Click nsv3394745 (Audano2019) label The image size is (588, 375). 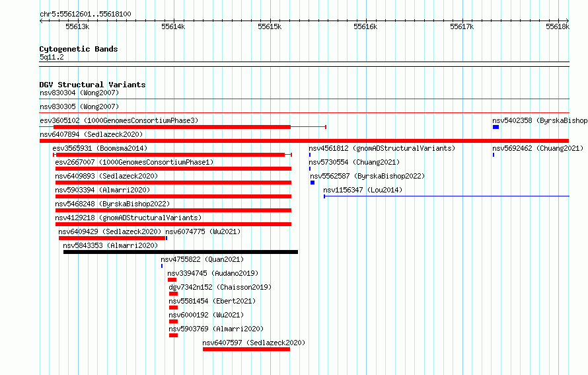[213, 273]
